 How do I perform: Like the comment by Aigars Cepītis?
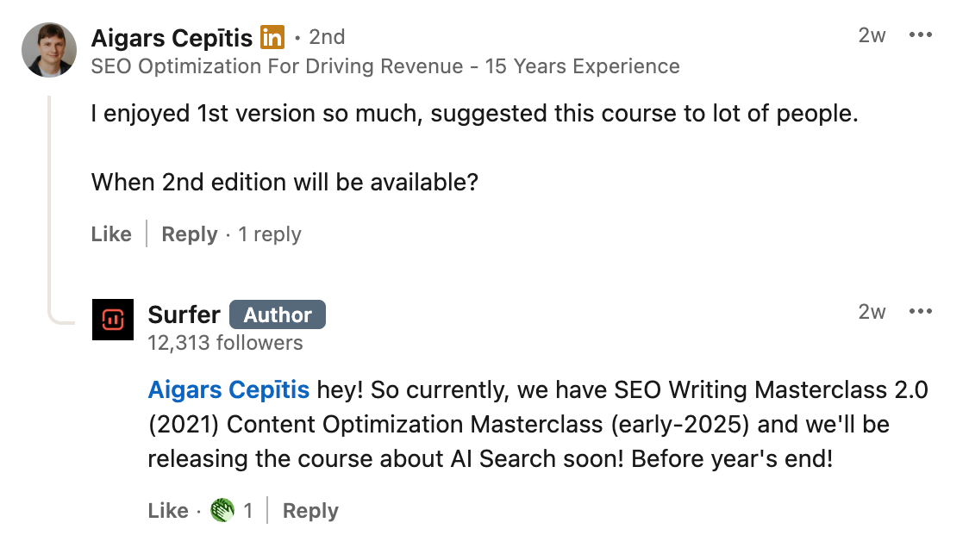point(111,234)
